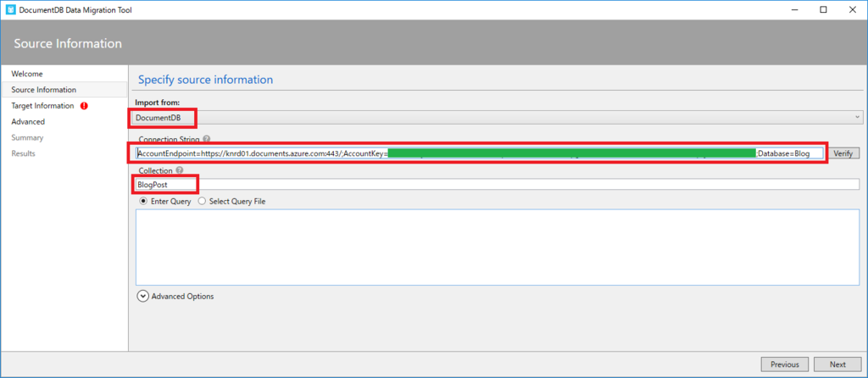The image size is (868, 378).
Task: Select the Enter Query radio button
Action: (x=142, y=202)
